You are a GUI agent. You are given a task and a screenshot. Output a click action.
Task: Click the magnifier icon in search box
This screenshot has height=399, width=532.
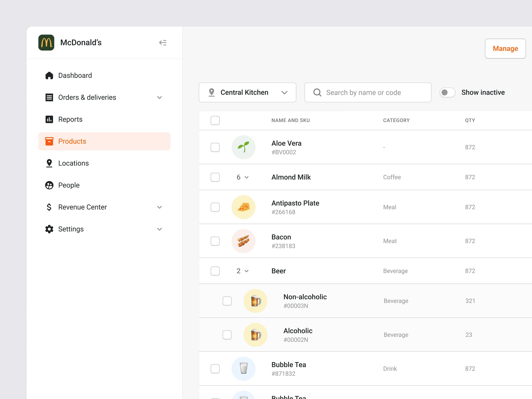point(318,92)
